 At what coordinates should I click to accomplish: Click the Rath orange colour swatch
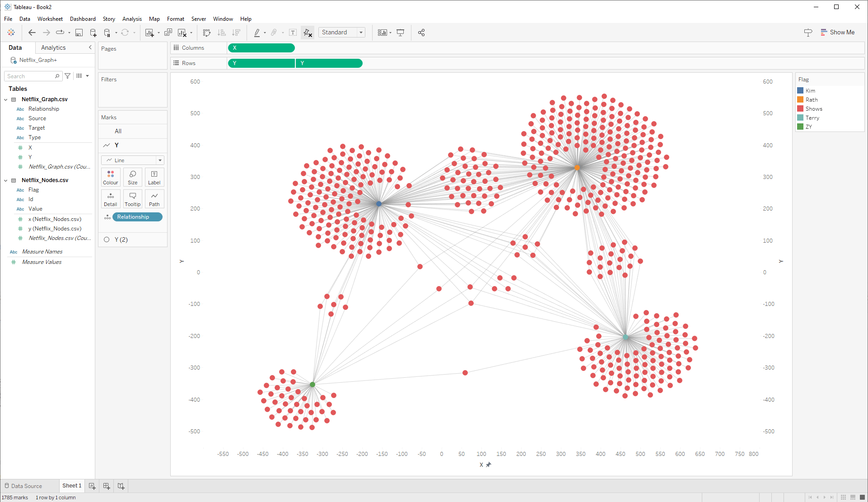click(800, 100)
